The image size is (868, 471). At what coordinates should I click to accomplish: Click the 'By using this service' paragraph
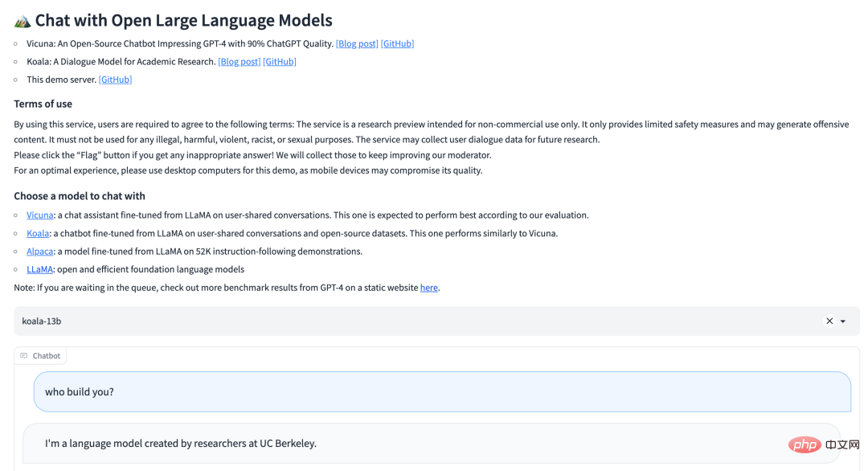pos(432,132)
